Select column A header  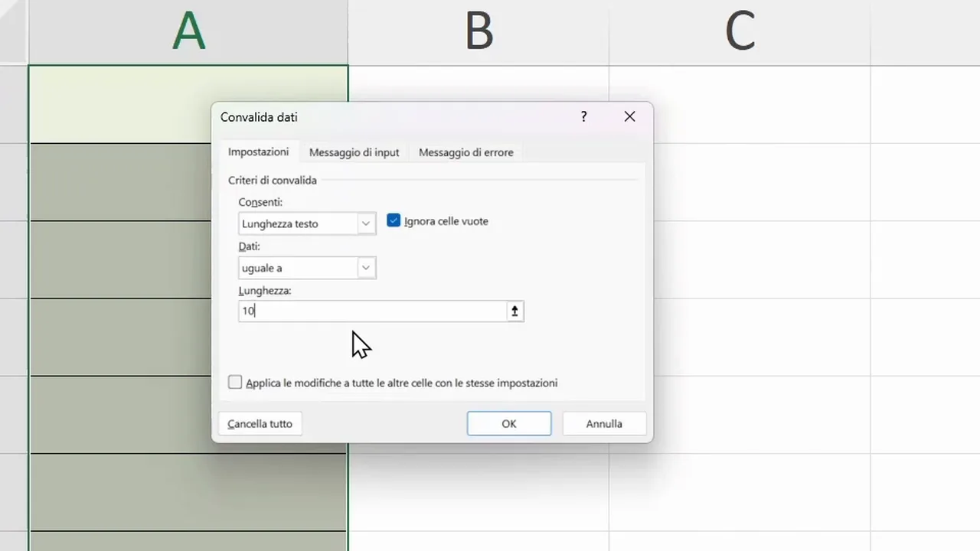[x=188, y=32]
